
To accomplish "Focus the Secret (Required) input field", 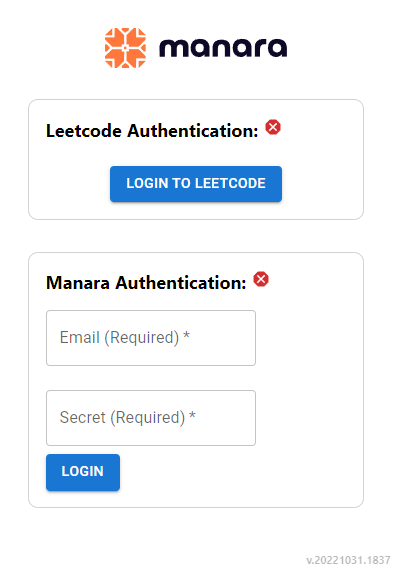I will (x=151, y=418).
